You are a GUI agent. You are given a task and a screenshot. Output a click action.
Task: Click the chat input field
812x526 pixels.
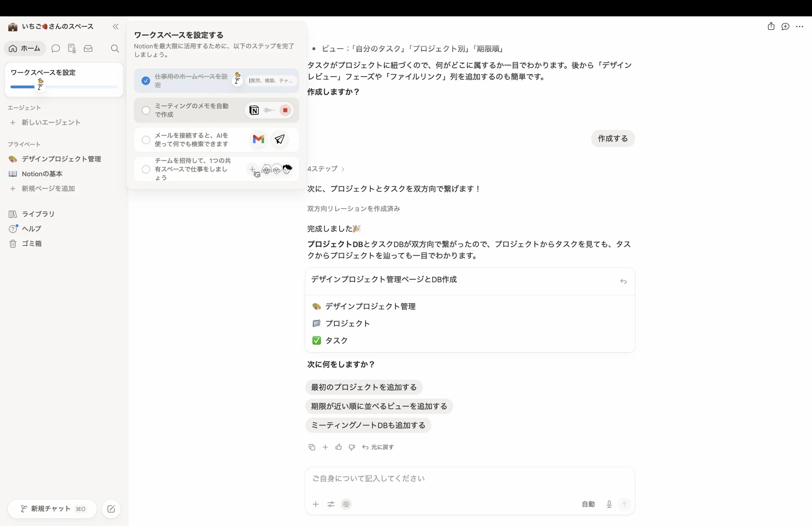click(470, 479)
